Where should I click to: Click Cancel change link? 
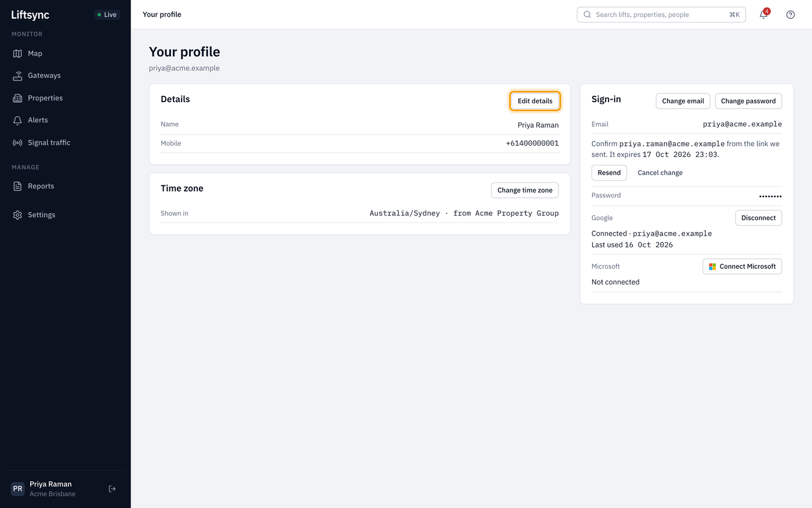pos(660,173)
